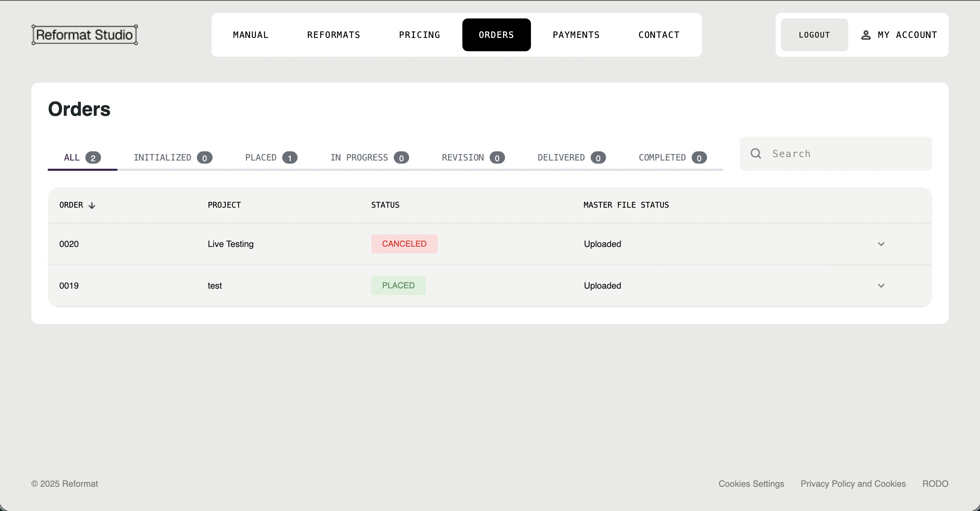Open Cookies Settings footer link
The width and height of the screenshot is (980, 511).
[751, 484]
